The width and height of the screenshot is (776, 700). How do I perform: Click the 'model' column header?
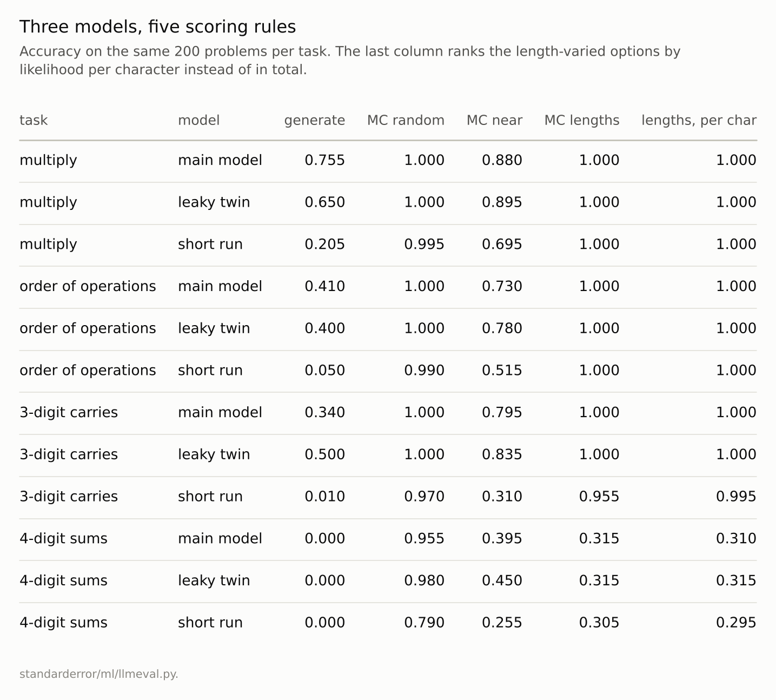point(198,120)
